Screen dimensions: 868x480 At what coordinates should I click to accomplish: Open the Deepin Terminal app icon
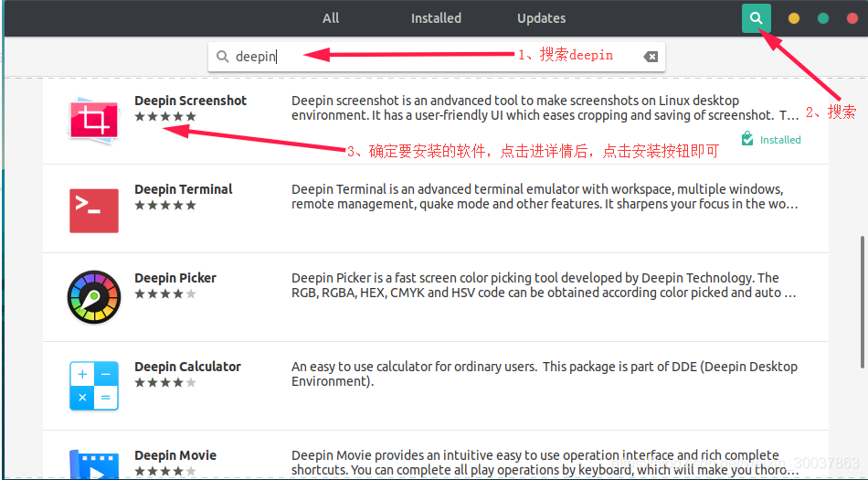pos(93,210)
